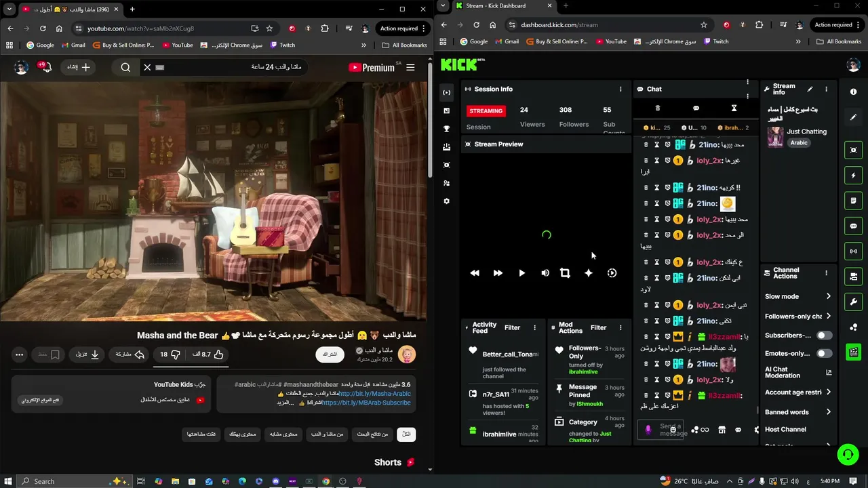Open Mod Actions three-dot menu
Image resolution: width=868 pixels, height=488 pixels.
[x=620, y=327]
